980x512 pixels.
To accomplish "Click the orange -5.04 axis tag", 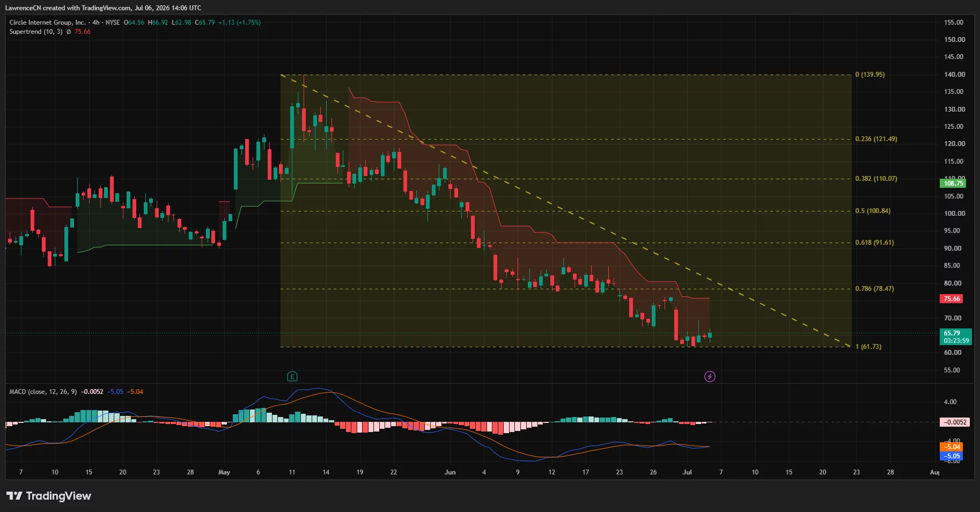I will tap(952, 447).
